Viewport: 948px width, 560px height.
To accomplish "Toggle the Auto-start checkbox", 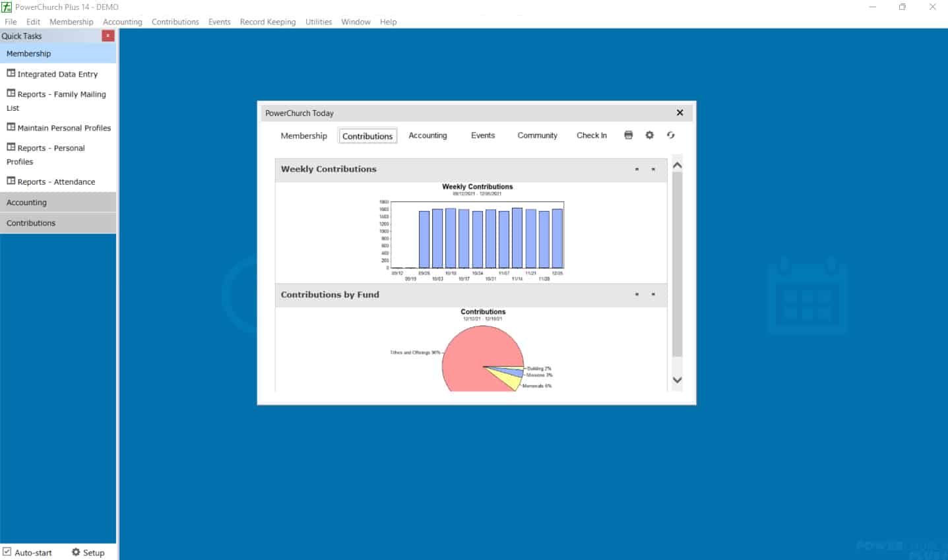I will coord(7,552).
